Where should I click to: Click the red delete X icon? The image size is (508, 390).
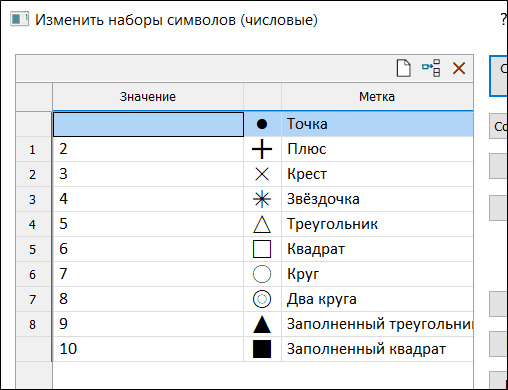(459, 68)
